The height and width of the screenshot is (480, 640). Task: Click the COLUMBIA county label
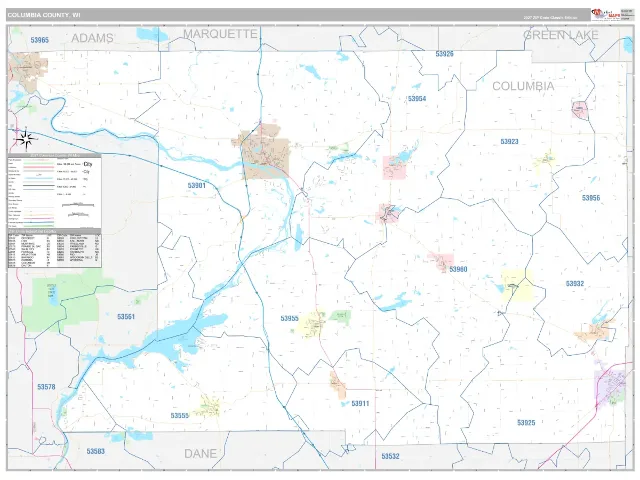[x=523, y=86]
